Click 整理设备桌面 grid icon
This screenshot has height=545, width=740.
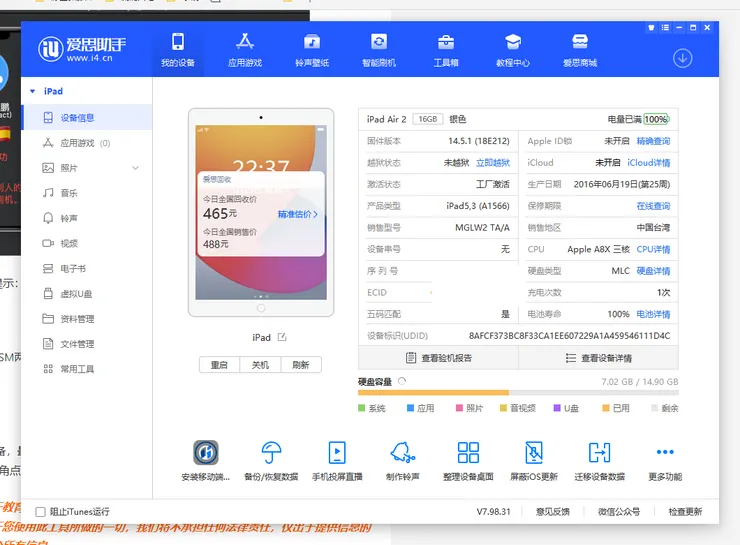click(468, 453)
